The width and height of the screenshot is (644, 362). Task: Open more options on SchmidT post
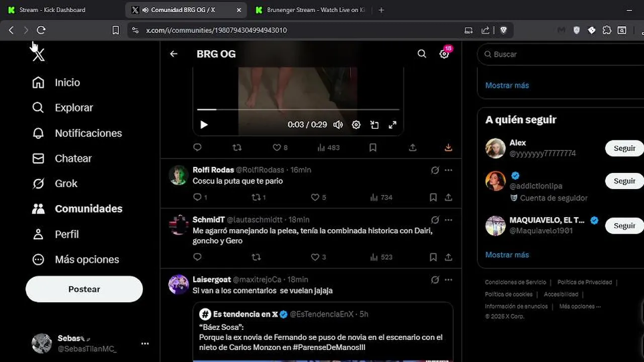point(448,220)
